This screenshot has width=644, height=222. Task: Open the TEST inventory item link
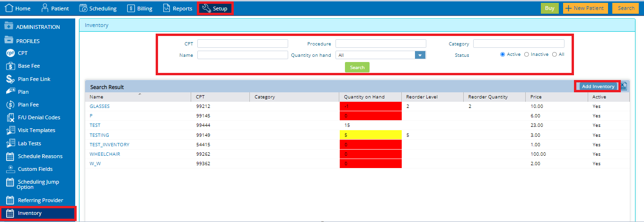96,125
